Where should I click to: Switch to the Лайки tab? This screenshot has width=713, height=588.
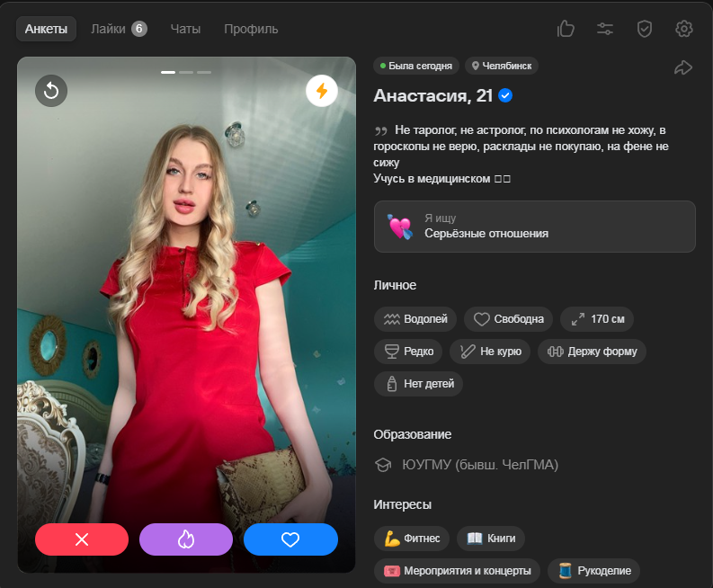pyautogui.click(x=118, y=29)
